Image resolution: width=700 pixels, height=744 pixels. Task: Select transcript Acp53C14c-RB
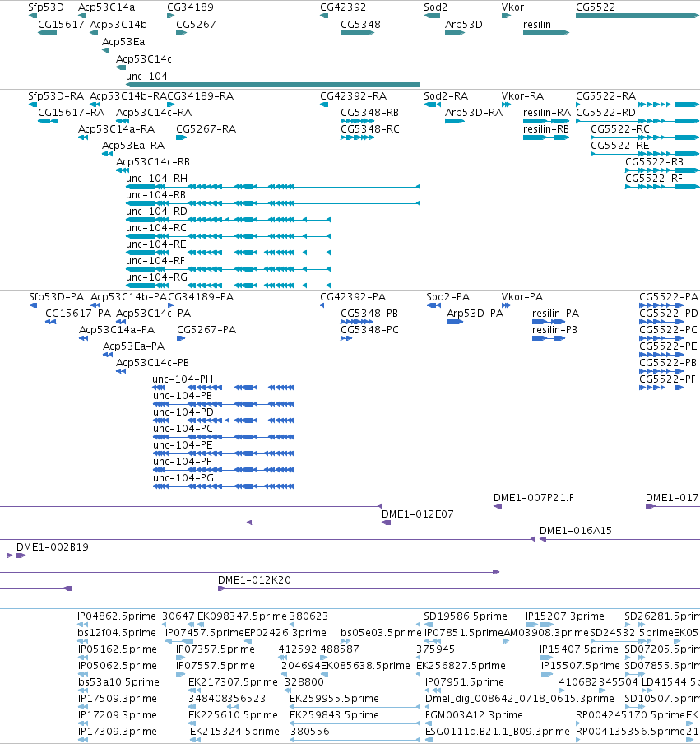tap(123, 170)
